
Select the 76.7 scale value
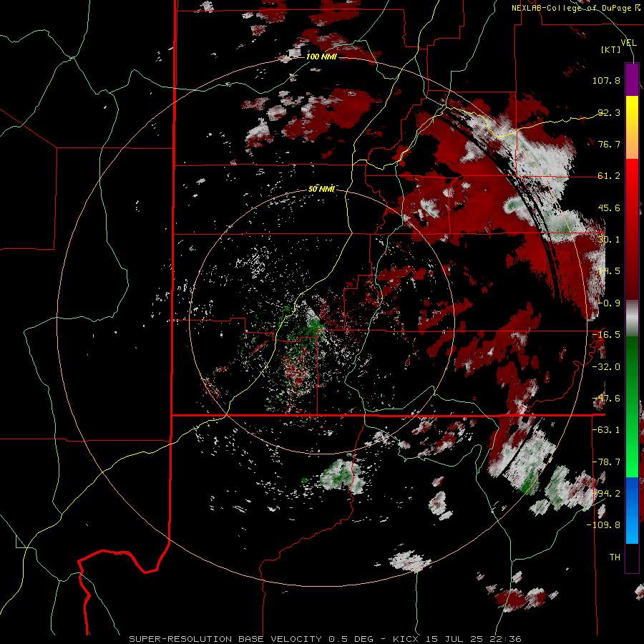(x=609, y=144)
